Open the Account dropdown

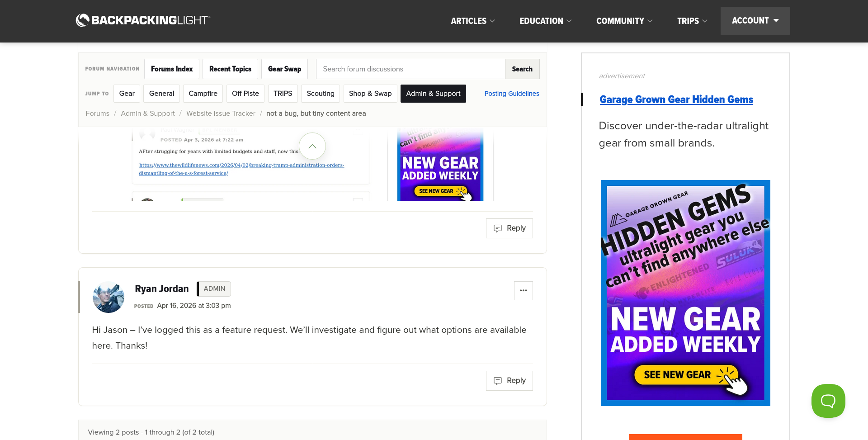click(755, 21)
